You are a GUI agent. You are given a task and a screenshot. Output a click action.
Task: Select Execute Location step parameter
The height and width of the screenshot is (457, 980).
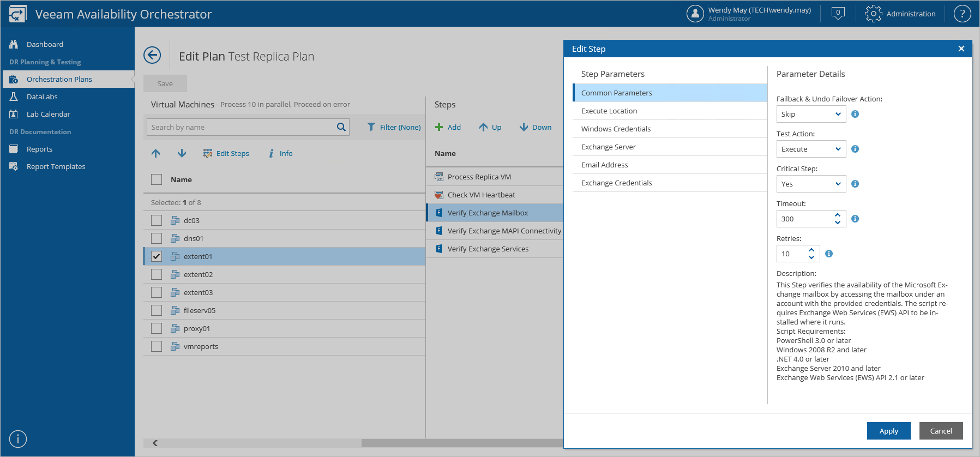click(609, 111)
